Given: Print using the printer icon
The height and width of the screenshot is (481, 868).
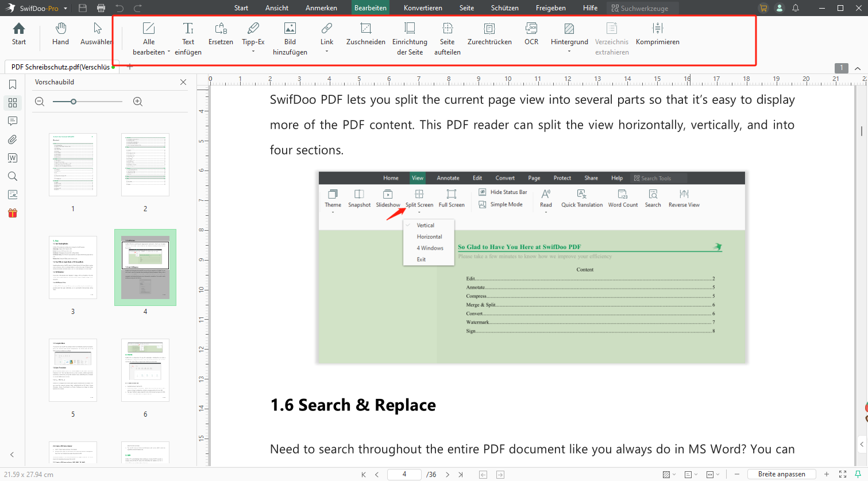Looking at the screenshot, I should click(x=101, y=8).
